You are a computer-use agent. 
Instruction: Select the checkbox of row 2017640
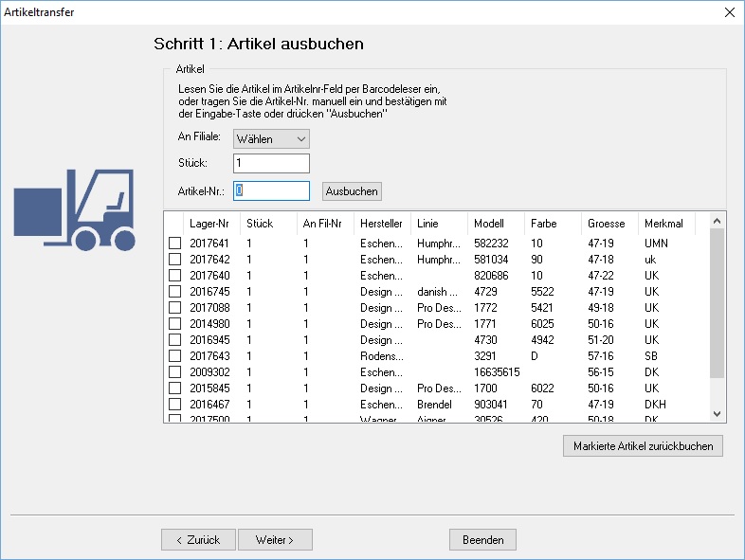click(x=174, y=276)
